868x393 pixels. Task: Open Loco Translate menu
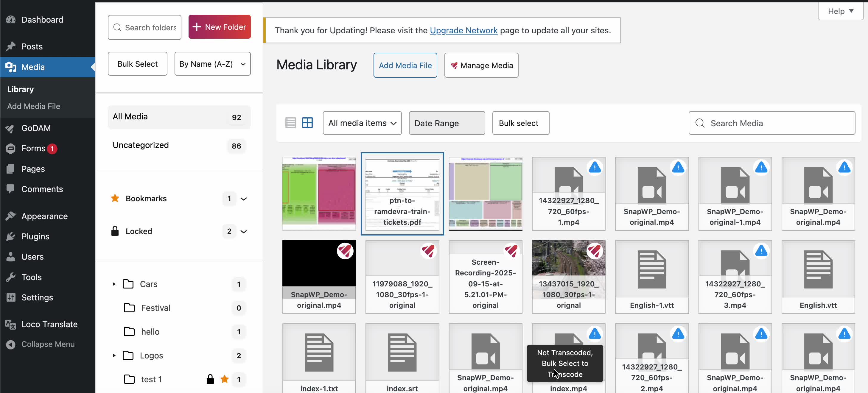point(49,324)
